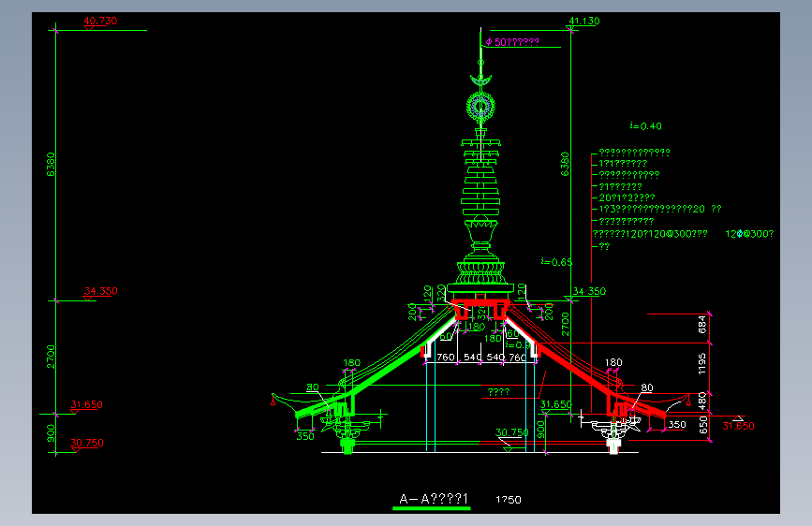Click the 20?1?2???? note line
The image size is (812, 526).
pos(627,197)
